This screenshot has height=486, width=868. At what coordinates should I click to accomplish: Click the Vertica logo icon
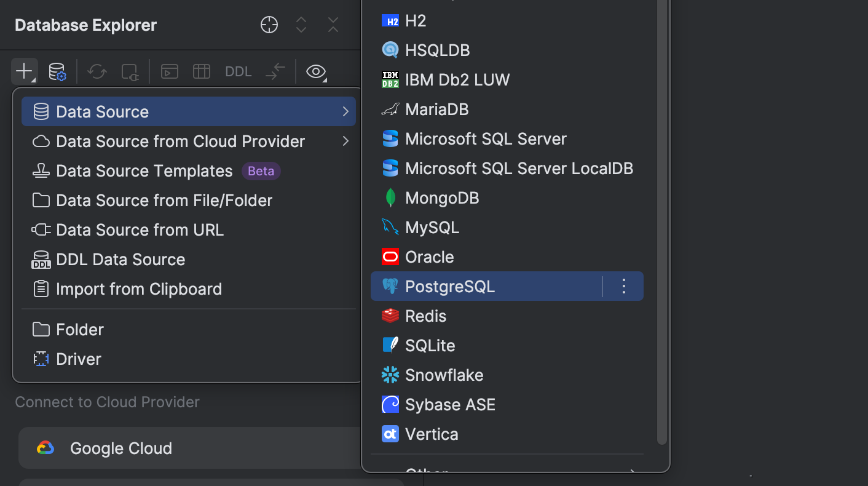tap(390, 434)
